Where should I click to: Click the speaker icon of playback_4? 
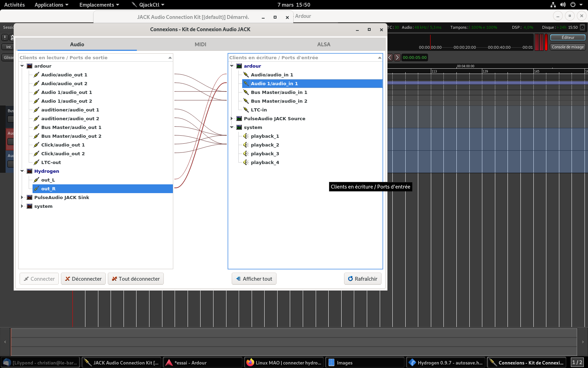click(246, 162)
